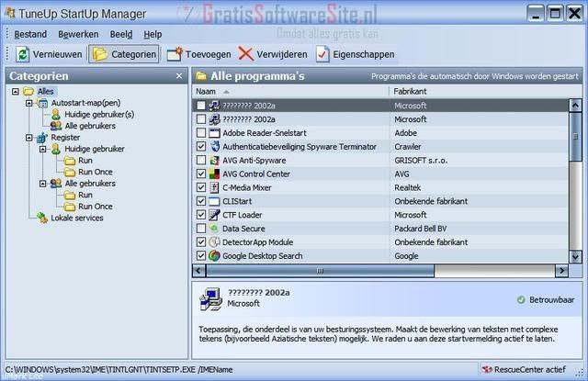Screen dimensions: 588x381
Task: Select the Register icon in tree
Action: [x=42, y=138]
